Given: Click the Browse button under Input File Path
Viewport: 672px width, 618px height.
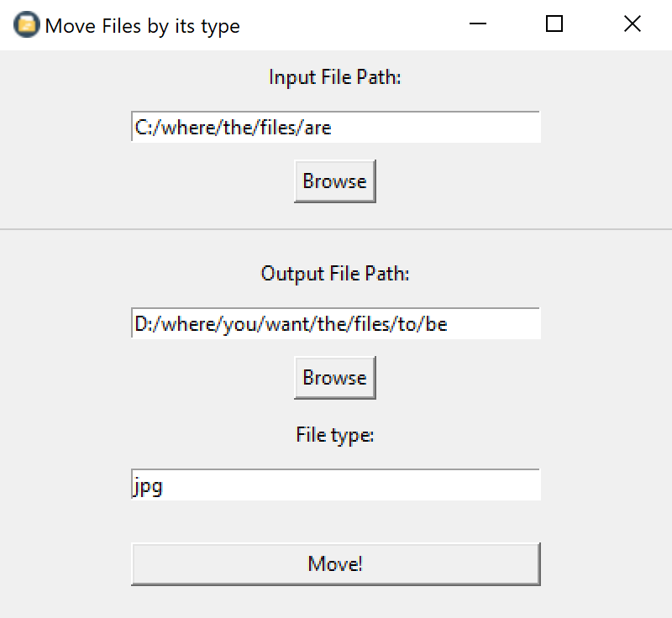Looking at the screenshot, I should coord(334,181).
